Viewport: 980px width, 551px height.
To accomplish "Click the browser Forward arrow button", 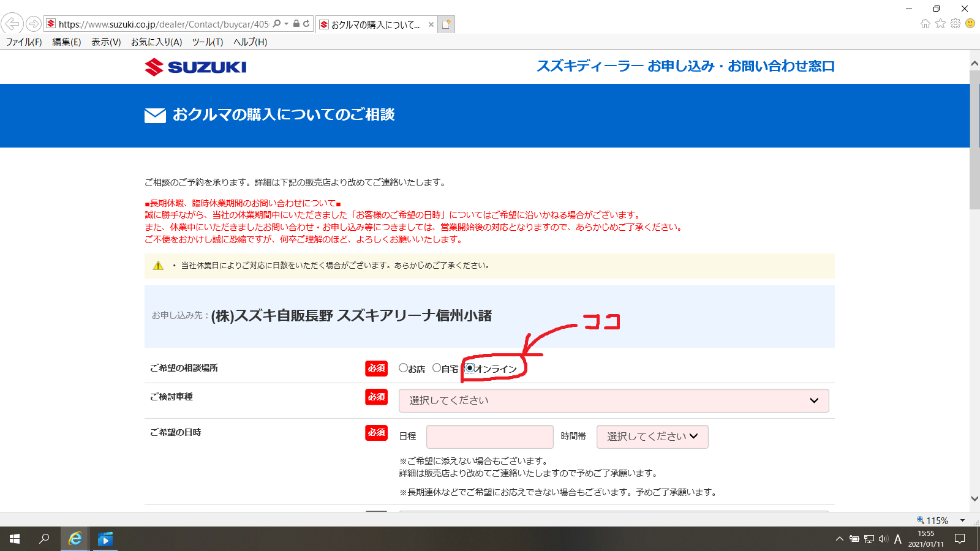I will 34,24.
